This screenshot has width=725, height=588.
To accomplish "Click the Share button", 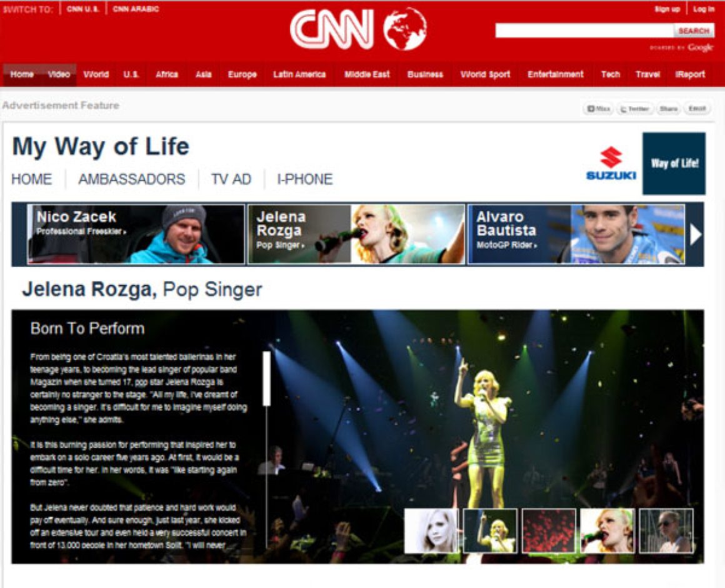I will click(x=668, y=109).
